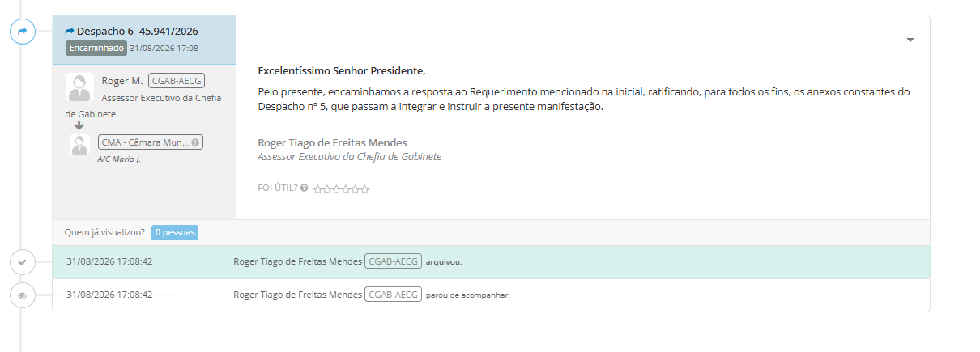Click the forward arrow timeline circle icon

[x=23, y=32]
